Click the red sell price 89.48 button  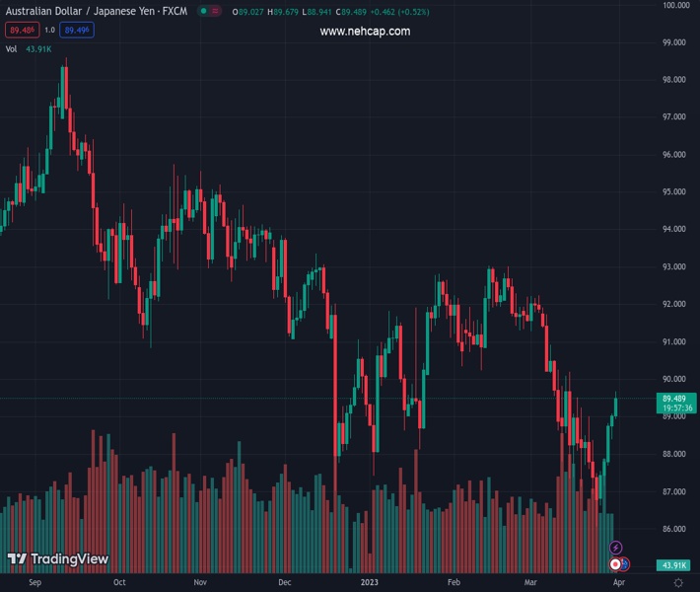pos(21,31)
